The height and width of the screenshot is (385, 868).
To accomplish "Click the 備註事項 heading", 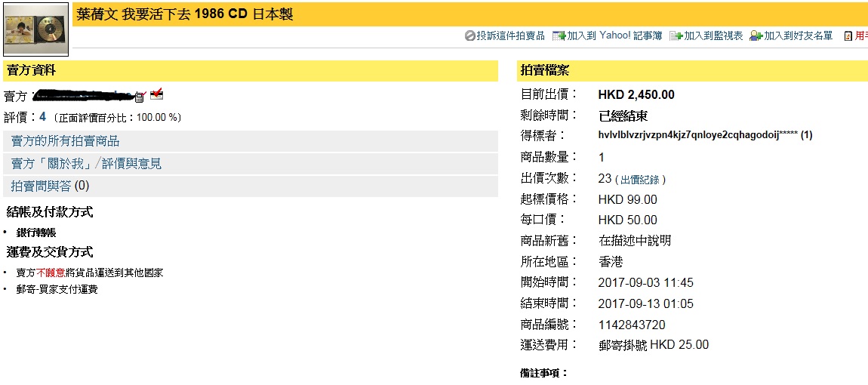I will [x=545, y=373].
